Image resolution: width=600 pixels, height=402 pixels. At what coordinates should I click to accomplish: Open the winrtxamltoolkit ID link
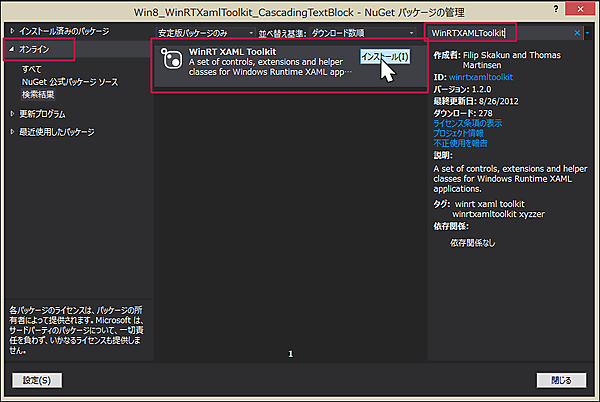click(x=481, y=77)
